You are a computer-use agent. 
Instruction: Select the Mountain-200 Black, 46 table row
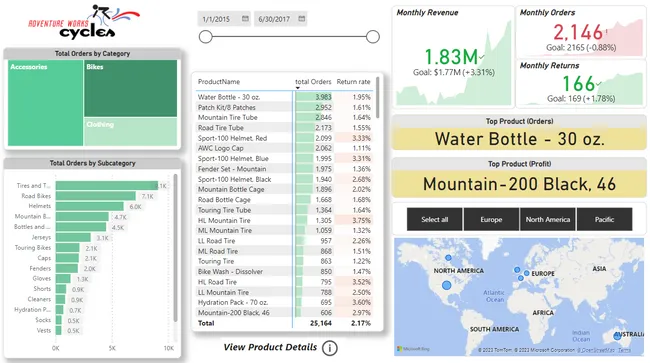tap(284, 312)
